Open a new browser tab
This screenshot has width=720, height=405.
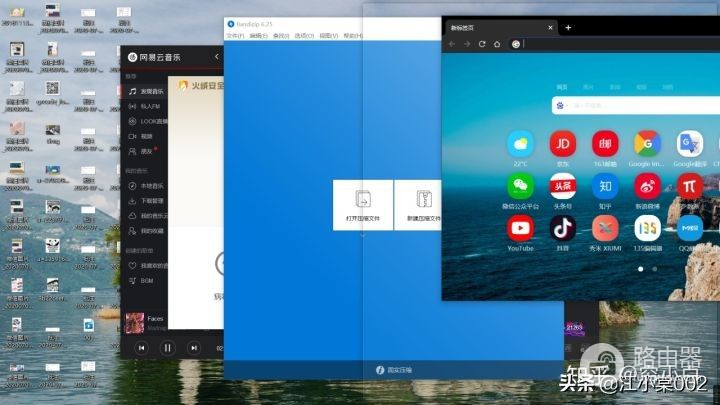point(568,28)
